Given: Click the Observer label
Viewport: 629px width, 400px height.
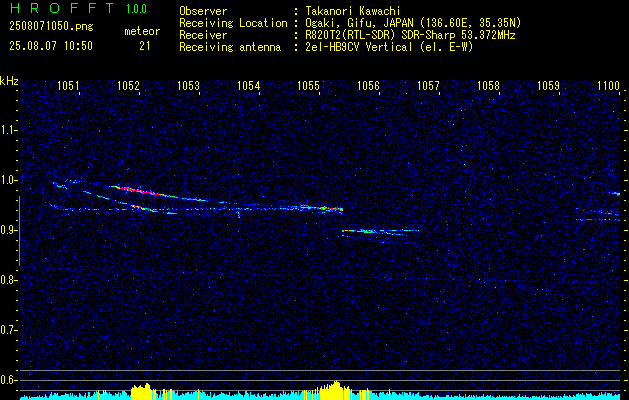Looking at the screenshot, I should (203, 11).
